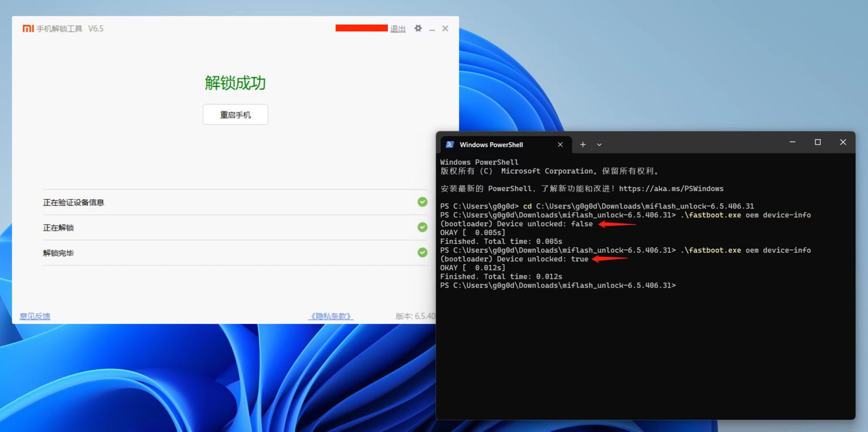The width and height of the screenshot is (868, 432).
Task: Minimize the PowerShell terminal window
Action: (793, 142)
